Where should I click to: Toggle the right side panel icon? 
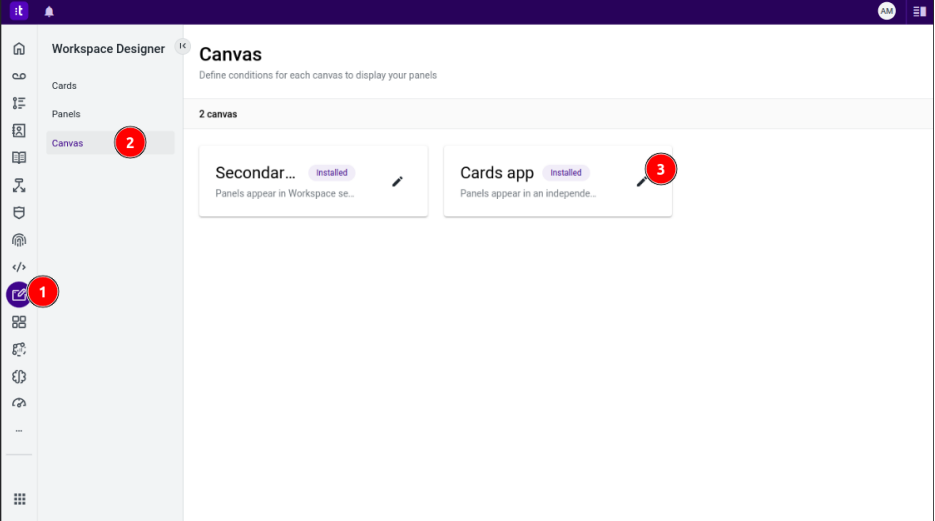919,11
